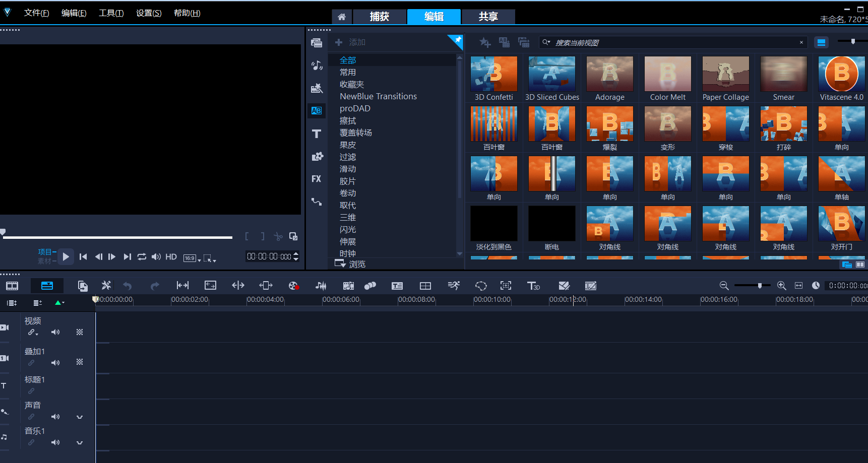The image size is (868, 463).
Task: Click the 浏览 browse button
Action: tap(350, 263)
